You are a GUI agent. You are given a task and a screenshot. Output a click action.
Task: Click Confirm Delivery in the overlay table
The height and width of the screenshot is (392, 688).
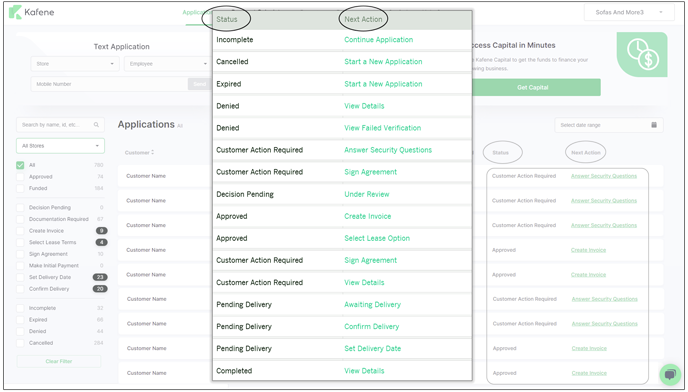[372, 326]
